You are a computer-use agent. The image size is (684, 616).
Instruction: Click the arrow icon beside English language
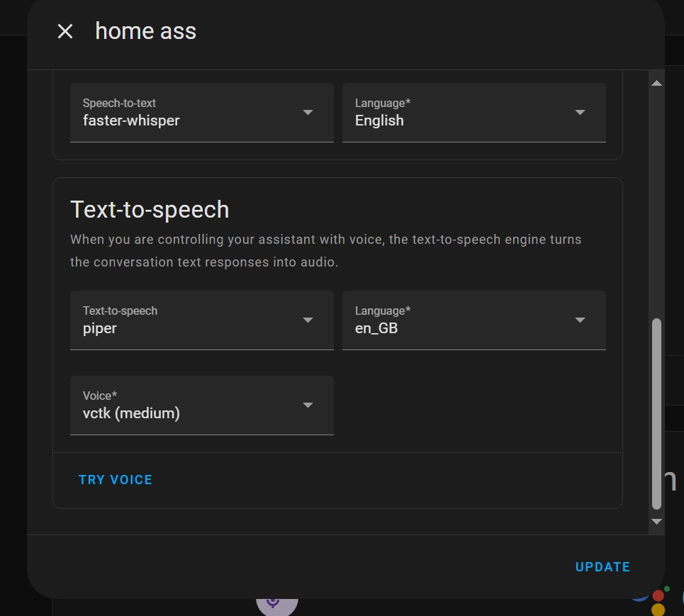tap(580, 113)
